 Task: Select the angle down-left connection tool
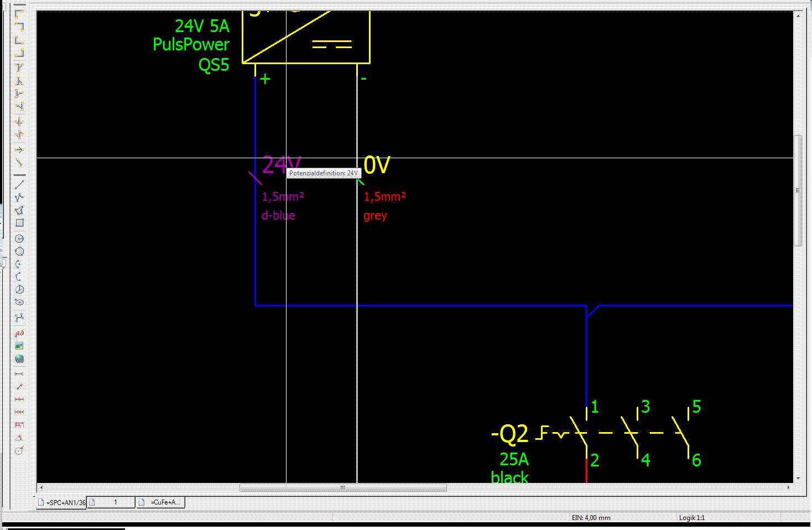tap(19, 27)
